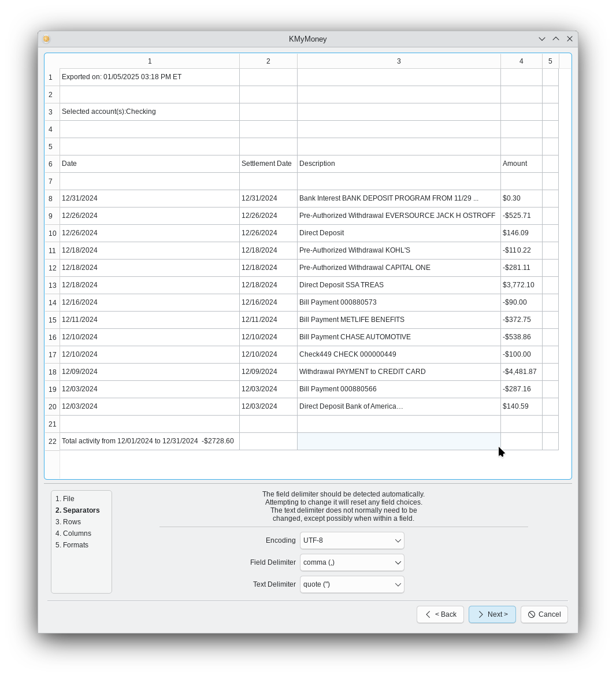Select the cell containing $3,772.10
This screenshot has height=678, width=616.
coord(521,285)
